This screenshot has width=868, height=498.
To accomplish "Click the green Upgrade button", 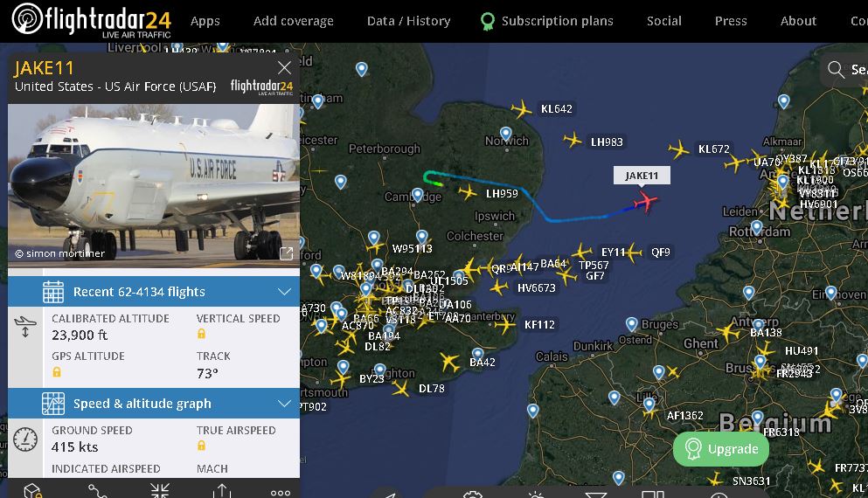I will coord(721,449).
